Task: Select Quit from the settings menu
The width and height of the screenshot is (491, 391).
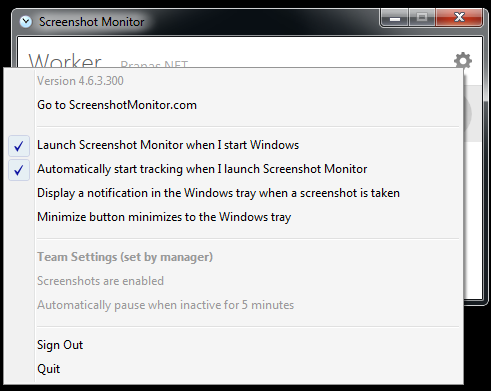Action: click(49, 369)
